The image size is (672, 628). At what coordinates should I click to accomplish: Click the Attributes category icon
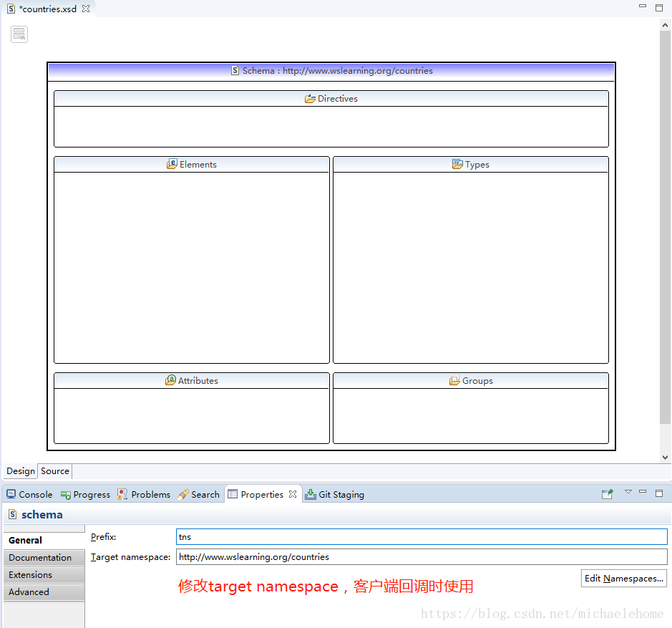point(170,380)
